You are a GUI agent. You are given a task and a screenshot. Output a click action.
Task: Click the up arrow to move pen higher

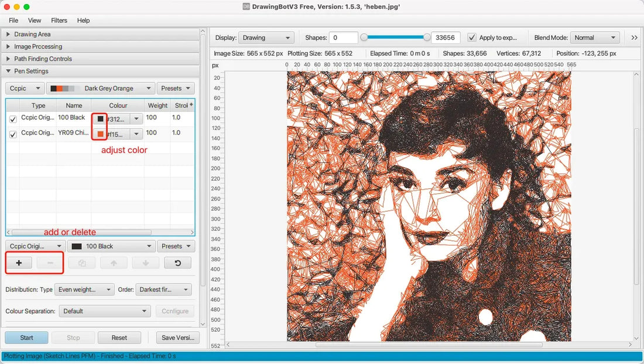114,263
